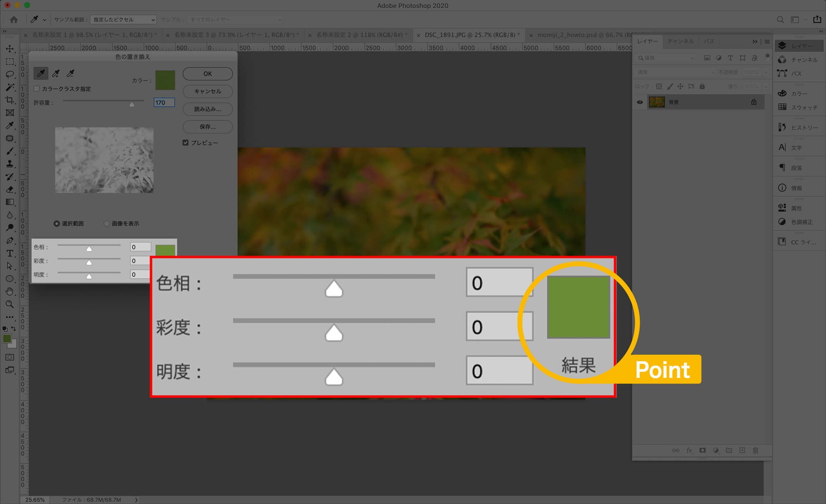The image size is (826, 504).
Task: Click the add-to-sample eyedropper in dialog
Action: [x=56, y=73]
